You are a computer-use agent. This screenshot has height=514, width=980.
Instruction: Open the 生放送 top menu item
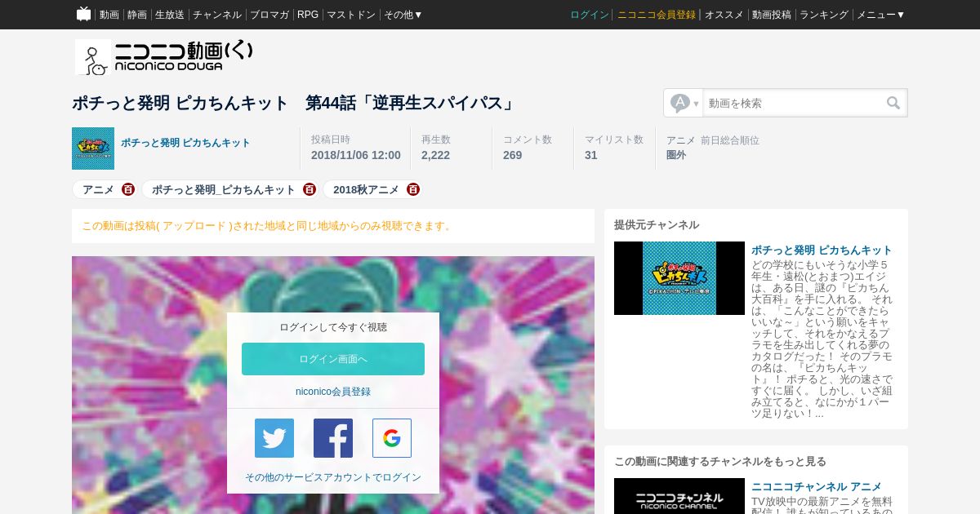pos(170,15)
